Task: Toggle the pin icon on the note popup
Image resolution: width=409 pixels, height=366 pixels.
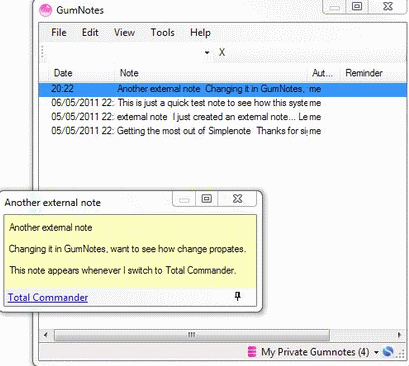Action: click(237, 296)
